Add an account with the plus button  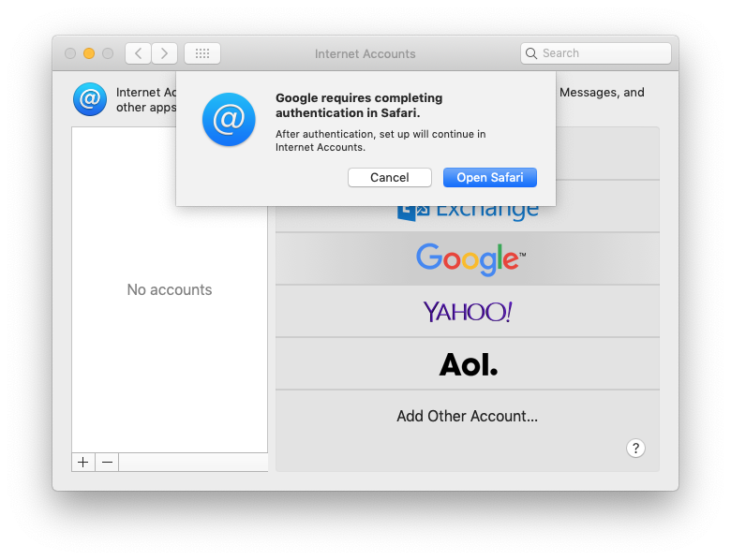coord(83,463)
